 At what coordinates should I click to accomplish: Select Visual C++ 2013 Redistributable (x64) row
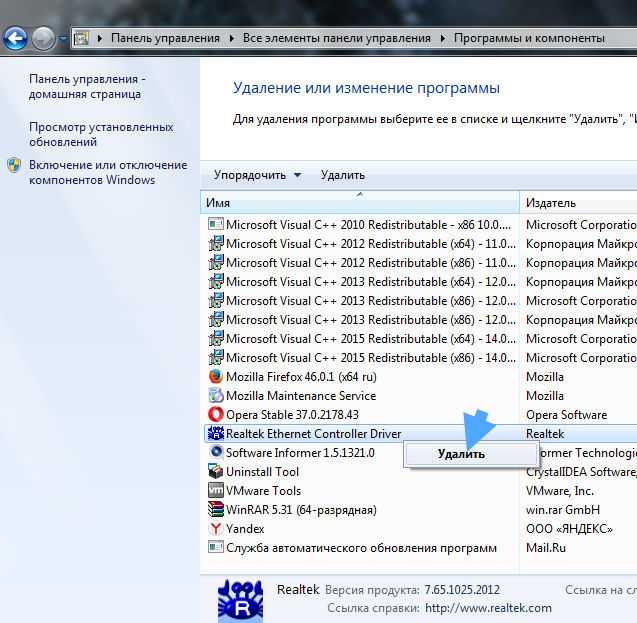[418, 282]
